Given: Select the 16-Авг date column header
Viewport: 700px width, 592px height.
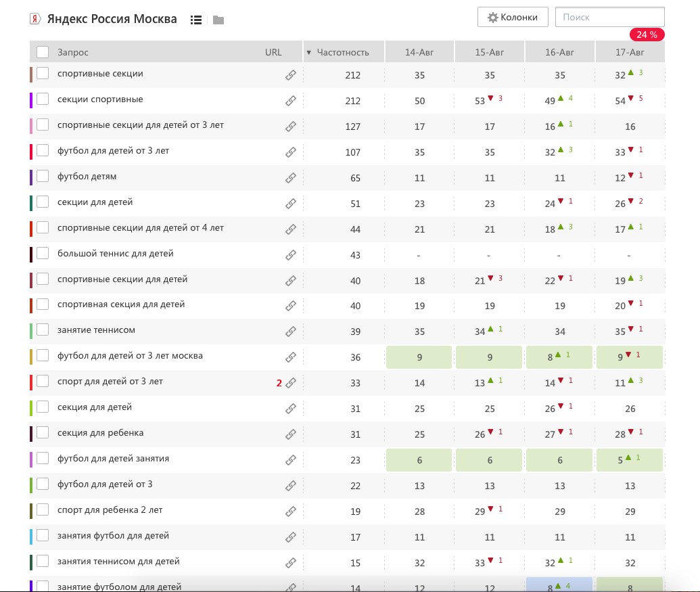Looking at the screenshot, I should pos(559,52).
